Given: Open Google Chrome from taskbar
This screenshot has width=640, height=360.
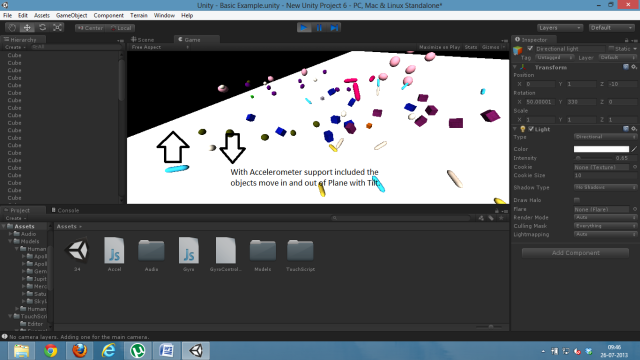Looking at the screenshot, I should point(51,351).
